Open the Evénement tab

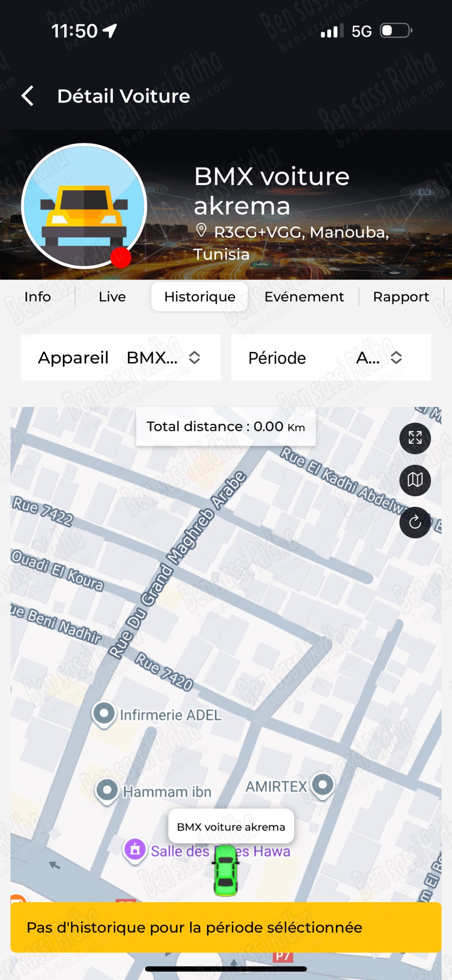[x=304, y=297]
